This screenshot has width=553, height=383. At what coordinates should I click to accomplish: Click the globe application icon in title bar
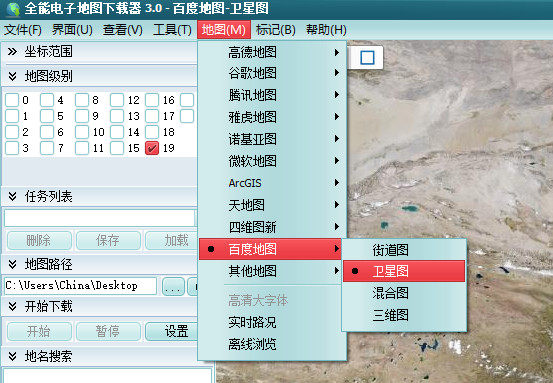tap(13, 9)
